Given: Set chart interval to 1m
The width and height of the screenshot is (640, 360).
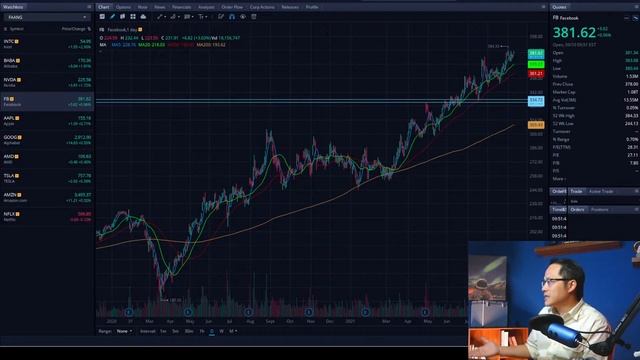Looking at the screenshot, I should (163, 331).
